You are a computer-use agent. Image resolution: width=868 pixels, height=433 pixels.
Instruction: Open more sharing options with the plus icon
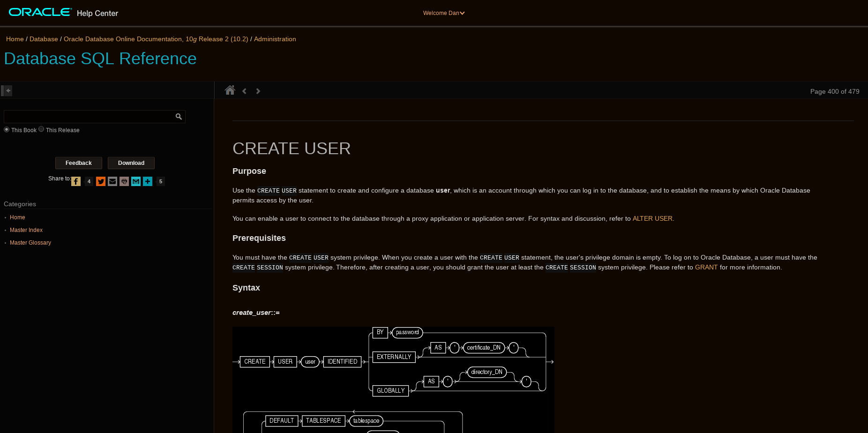(147, 181)
